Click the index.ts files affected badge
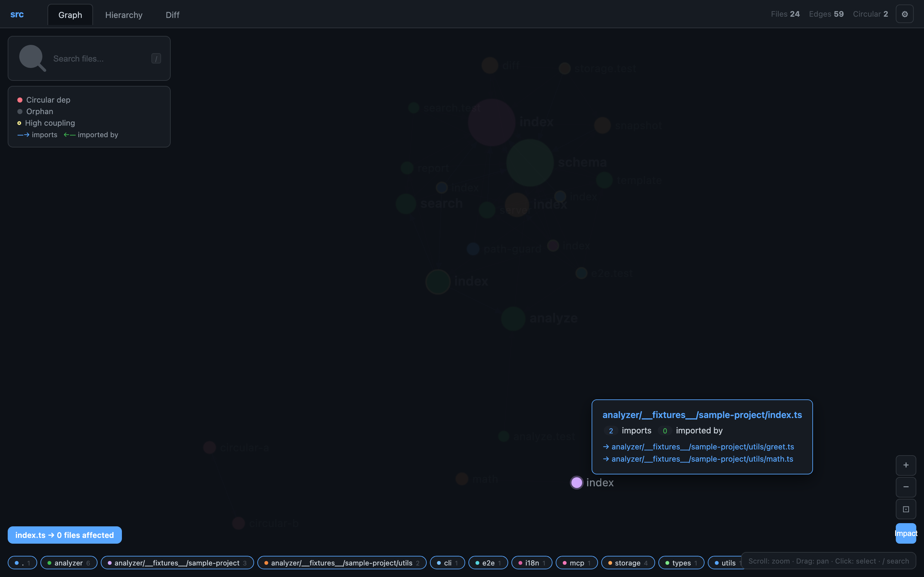 click(x=64, y=535)
